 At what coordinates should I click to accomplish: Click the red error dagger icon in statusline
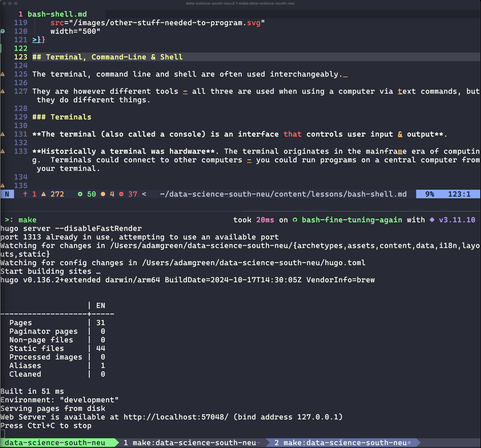point(25,194)
